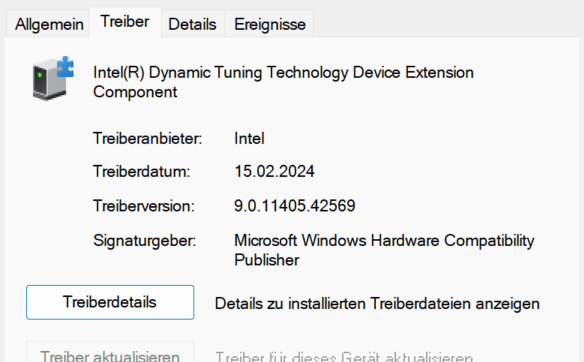Viewport: 584px width, 362px height.
Task: Select the Intel provider value
Action: [249, 139]
